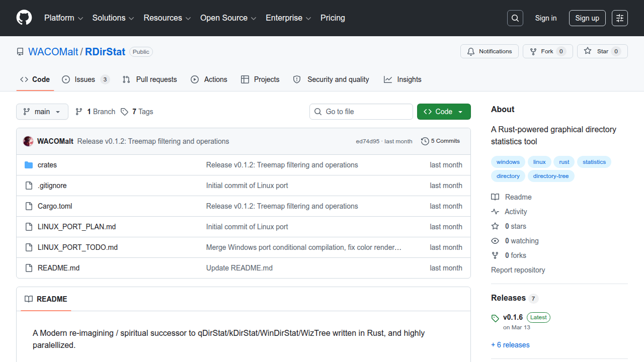This screenshot has width=644, height=362.
Task: Click the Pricing link in header
Action: click(x=333, y=18)
